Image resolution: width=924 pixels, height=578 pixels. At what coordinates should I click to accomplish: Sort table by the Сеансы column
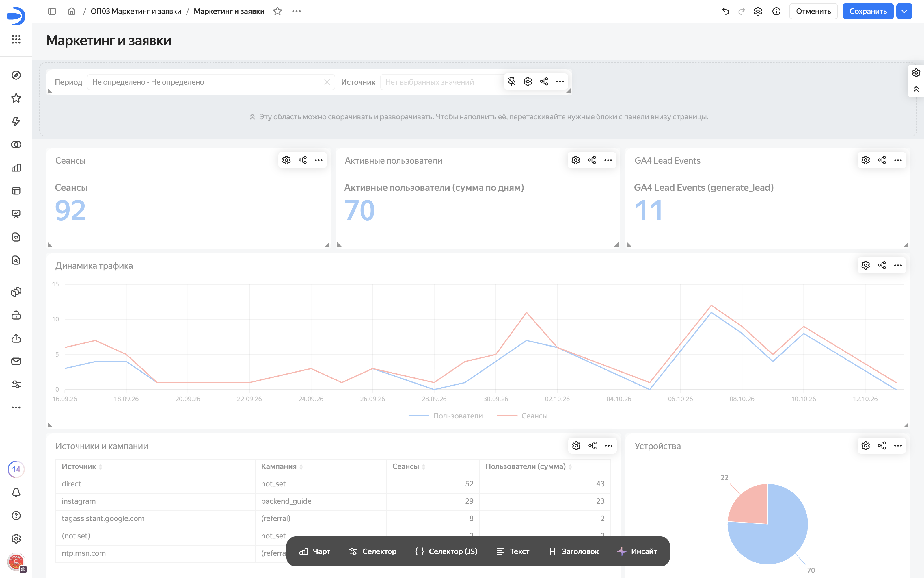tap(409, 467)
